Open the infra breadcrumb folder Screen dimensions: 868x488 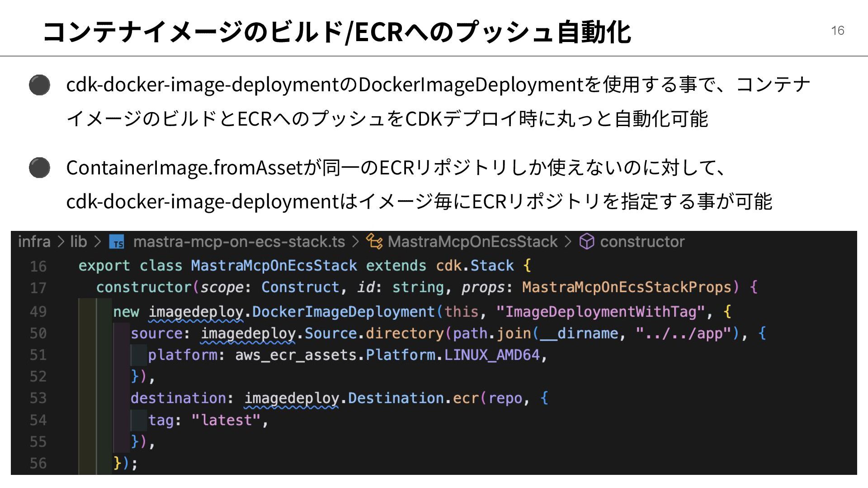[34, 242]
